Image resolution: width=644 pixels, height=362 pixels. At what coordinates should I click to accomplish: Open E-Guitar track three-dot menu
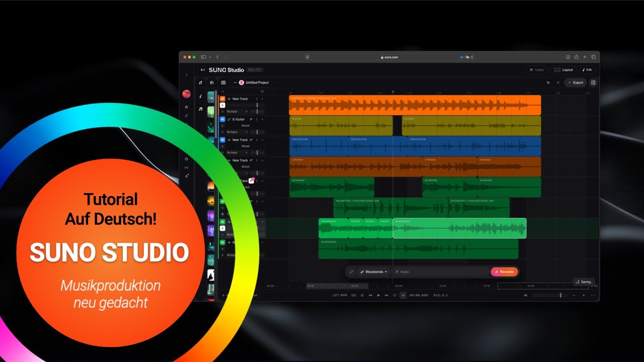[x=257, y=119]
